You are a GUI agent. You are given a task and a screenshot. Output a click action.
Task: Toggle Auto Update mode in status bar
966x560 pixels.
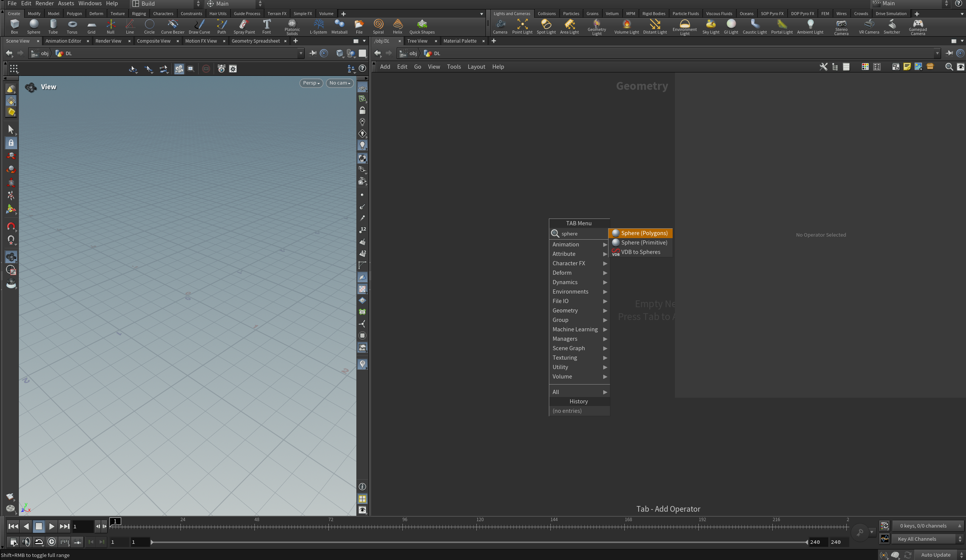[935, 555]
